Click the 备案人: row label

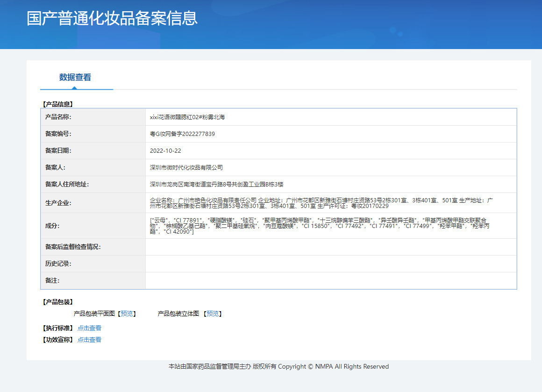[x=55, y=167]
